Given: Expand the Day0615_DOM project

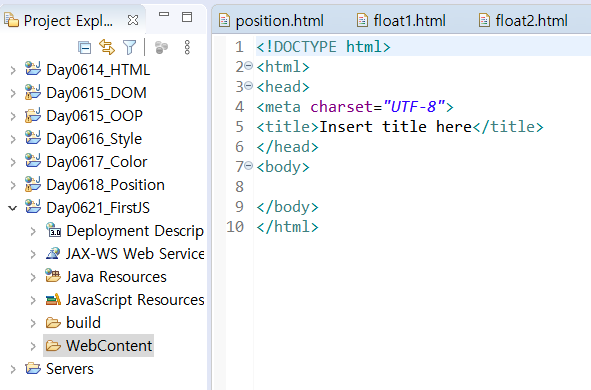Looking at the screenshot, I should [13, 93].
